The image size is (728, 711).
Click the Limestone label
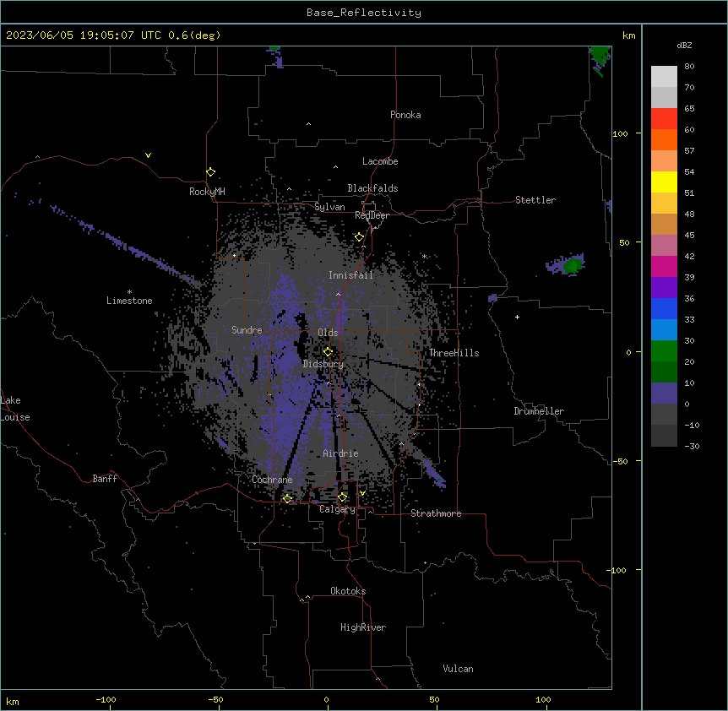tap(129, 301)
